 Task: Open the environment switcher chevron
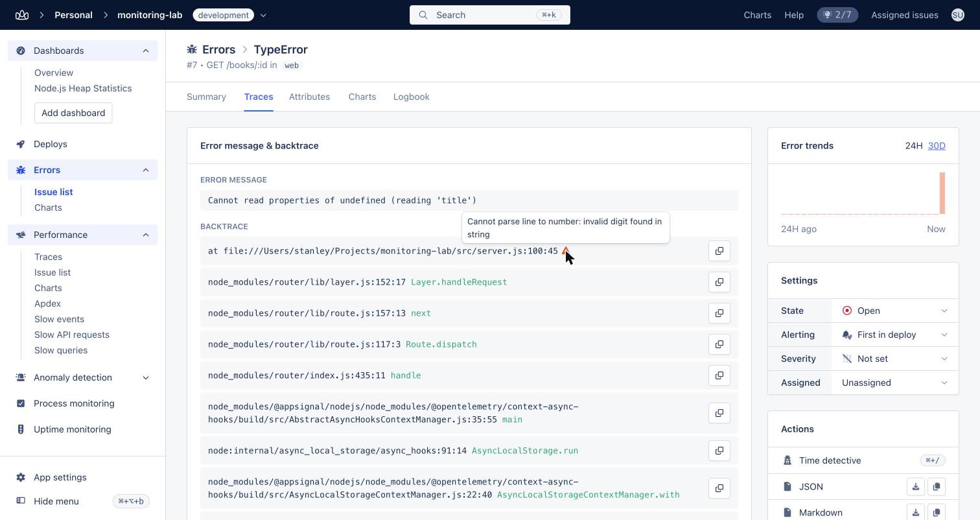click(263, 15)
